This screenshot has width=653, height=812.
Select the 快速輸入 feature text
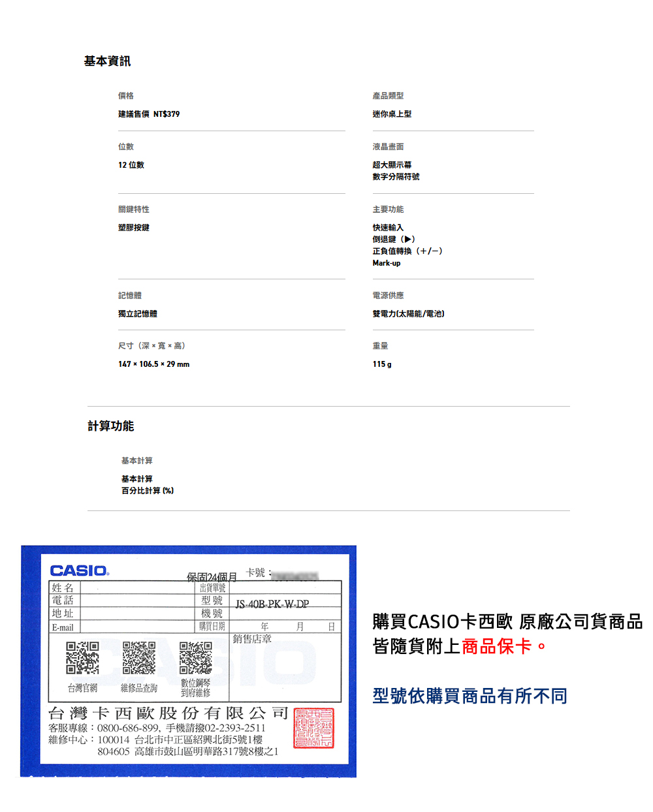coord(388,228)
